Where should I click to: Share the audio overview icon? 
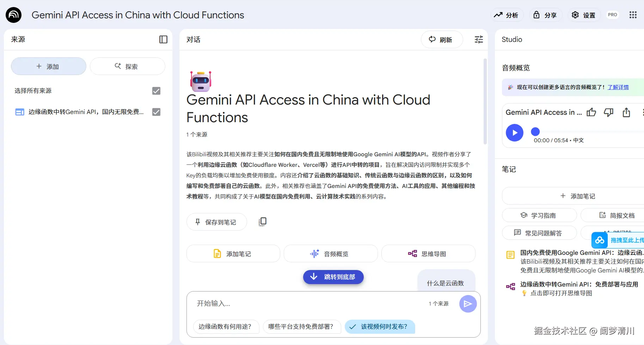tap(626, 112)
